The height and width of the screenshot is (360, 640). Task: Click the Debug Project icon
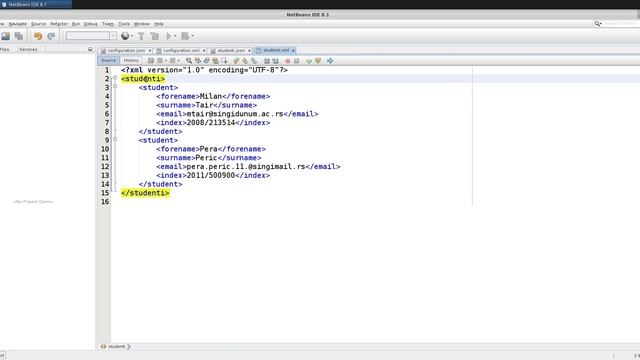[185, 36]
